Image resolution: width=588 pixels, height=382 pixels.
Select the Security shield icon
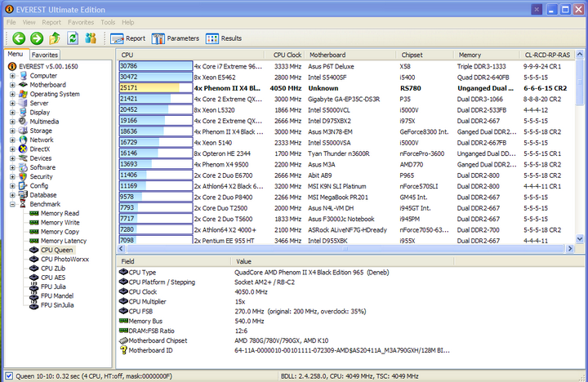(x=23, y=176)
